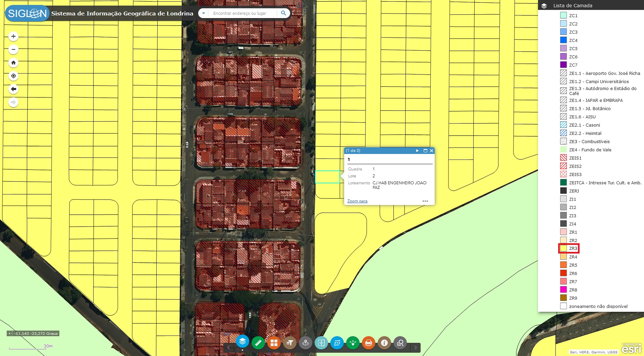
Task: Show next feature in popup
Action: [x=417, y=150]
